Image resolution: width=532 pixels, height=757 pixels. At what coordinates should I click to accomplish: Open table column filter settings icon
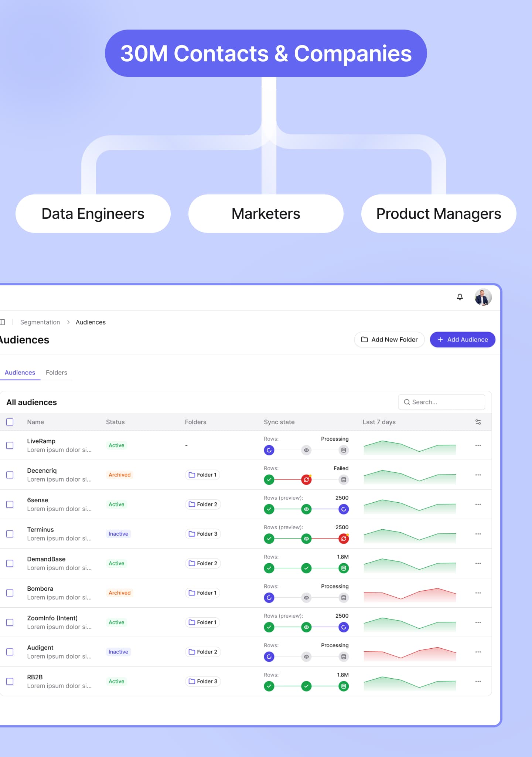tap(478, 422)
